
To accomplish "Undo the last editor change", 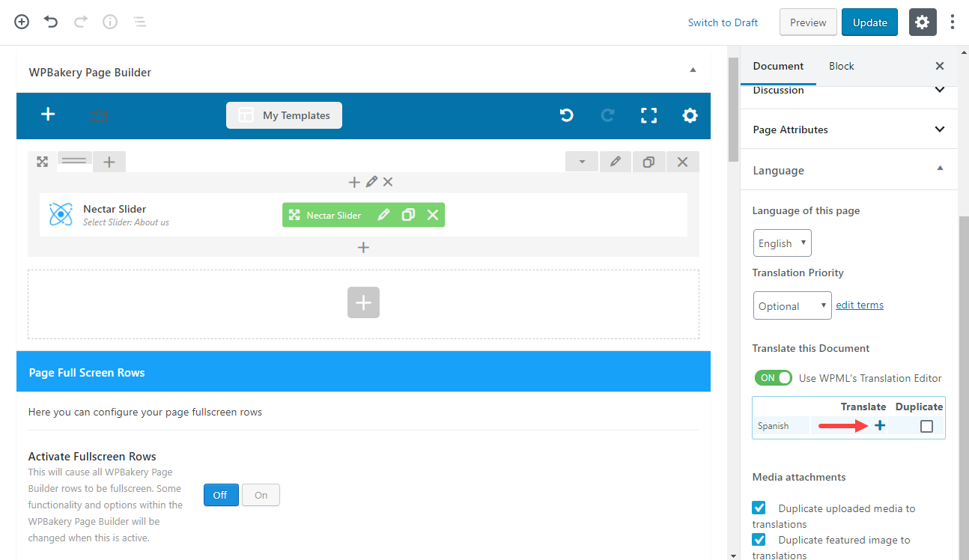I will click(x=51, y=22).
